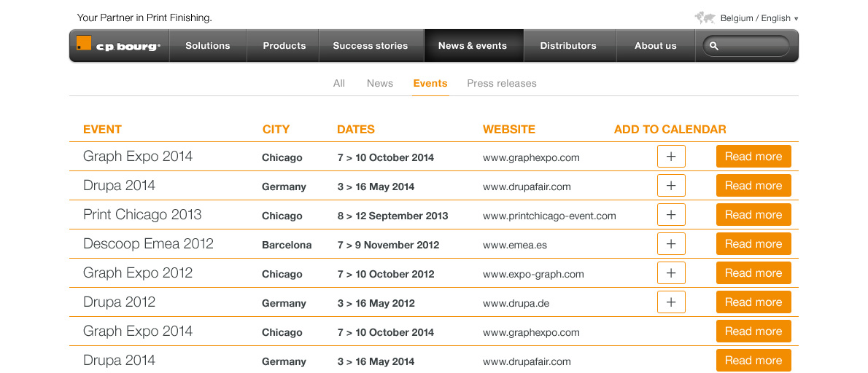Add Drupa 2012 to calendar
This screenshot has width=868, height=373.
pyautogui.click(x=671, y=302)
